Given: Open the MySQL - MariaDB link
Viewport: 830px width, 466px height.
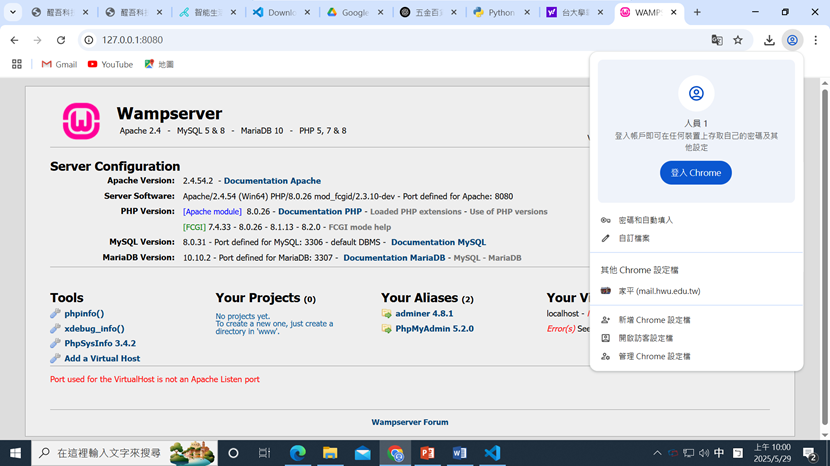Looking at the screenshot, I should (487, 258).
